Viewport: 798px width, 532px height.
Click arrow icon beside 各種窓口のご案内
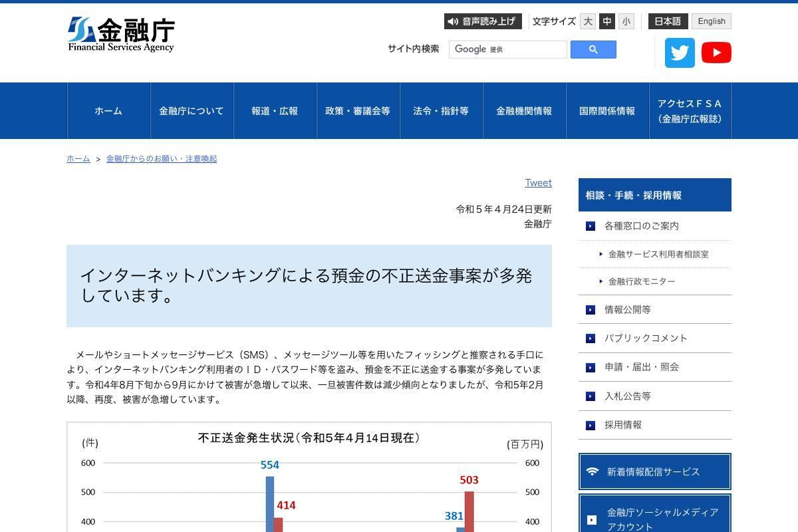click(591, 226)
